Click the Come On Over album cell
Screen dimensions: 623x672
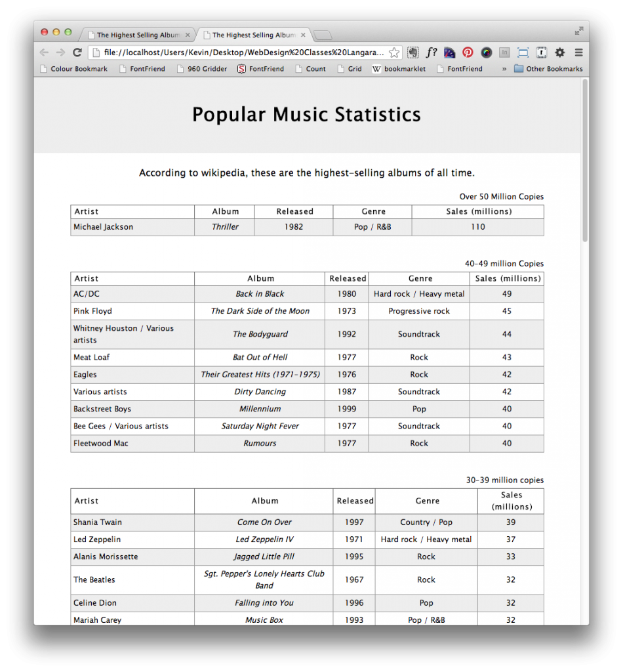pyautogui.click(x=264, y=522)
